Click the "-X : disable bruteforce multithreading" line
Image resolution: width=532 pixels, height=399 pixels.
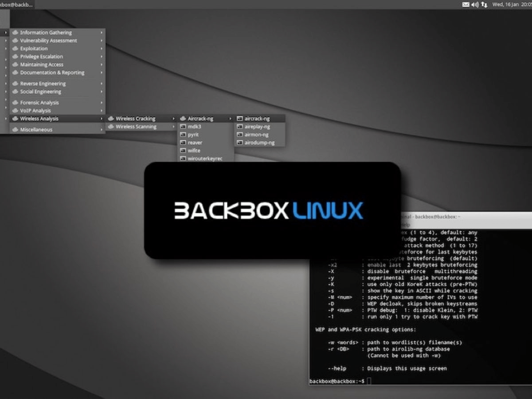click(x=403, y=271)
